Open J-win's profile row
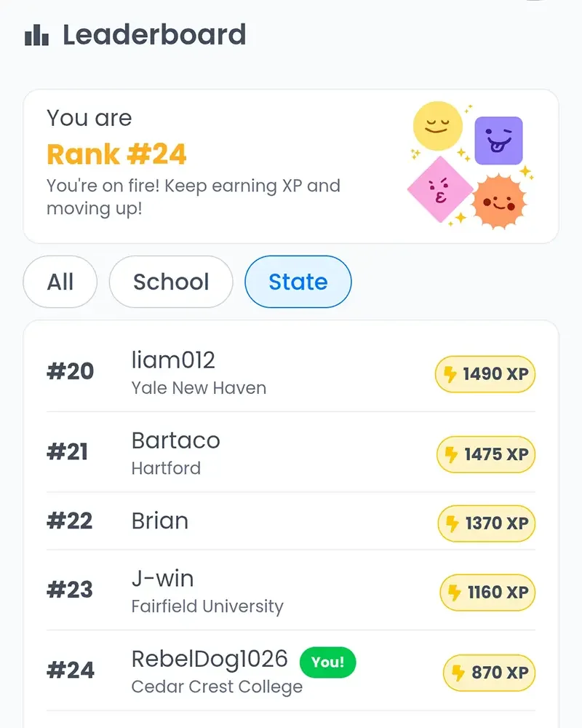This screenshot has height=728, width=582. (291, 590)
